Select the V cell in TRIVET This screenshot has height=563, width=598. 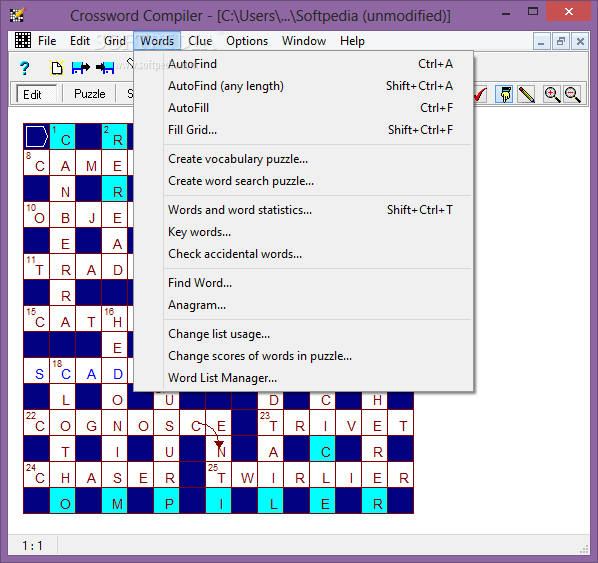click(x=349, y=423)
